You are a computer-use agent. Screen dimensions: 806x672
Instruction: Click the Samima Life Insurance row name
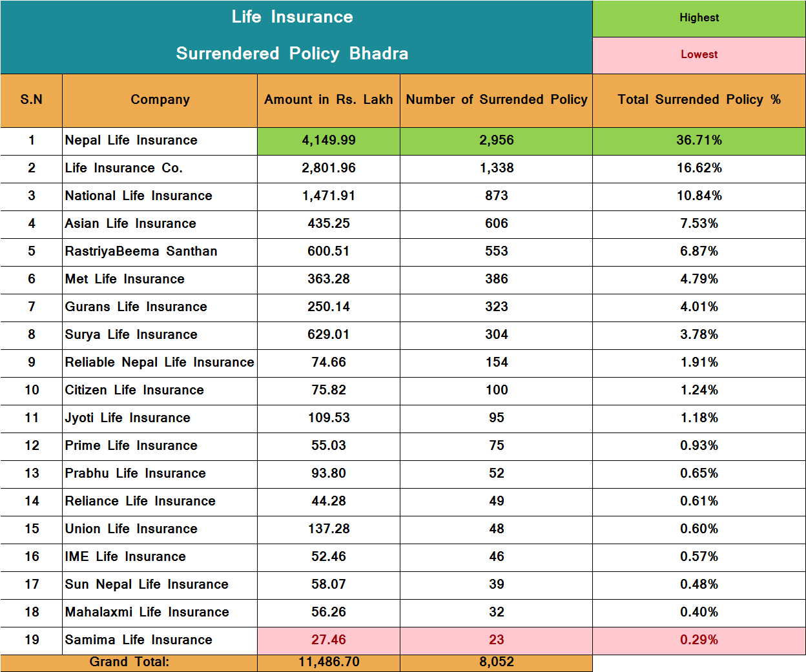pos(138,640)
